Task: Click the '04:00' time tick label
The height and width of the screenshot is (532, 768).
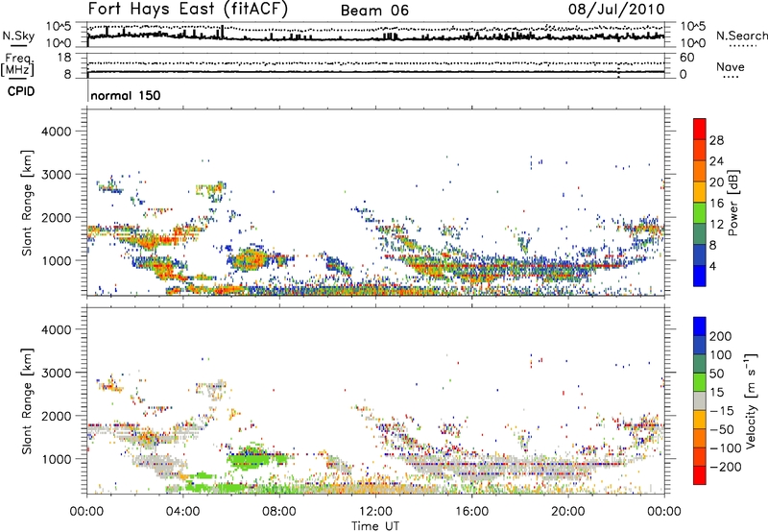Action: coord(182,512)
